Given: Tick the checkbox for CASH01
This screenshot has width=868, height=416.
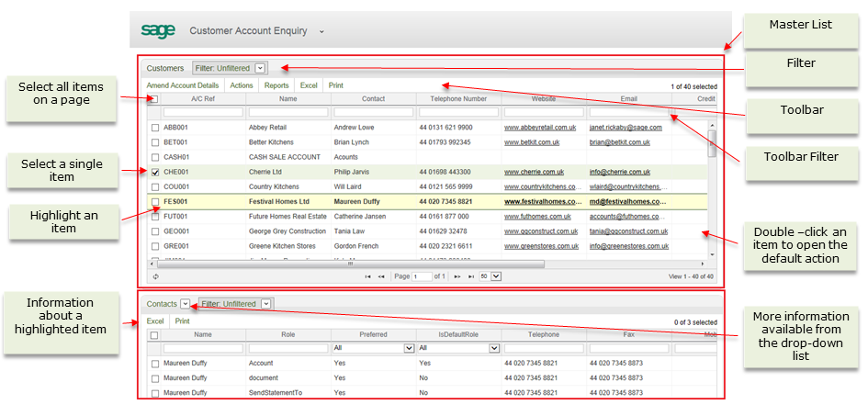Looking at the screenshot, I should [155, 158].
